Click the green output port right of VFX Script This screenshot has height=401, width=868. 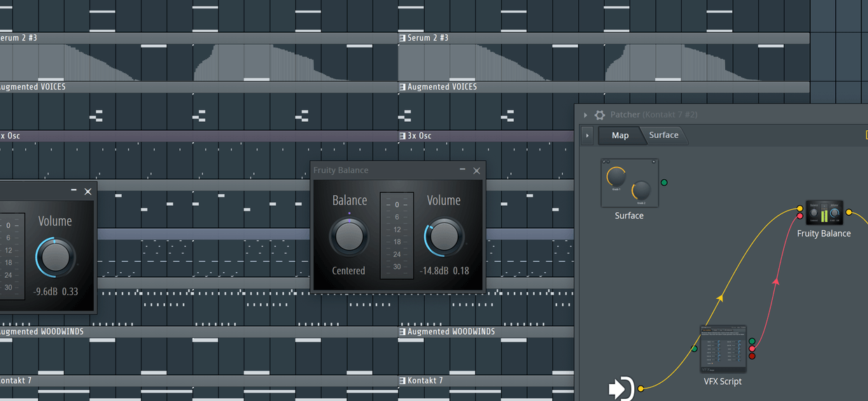[752, 342]
